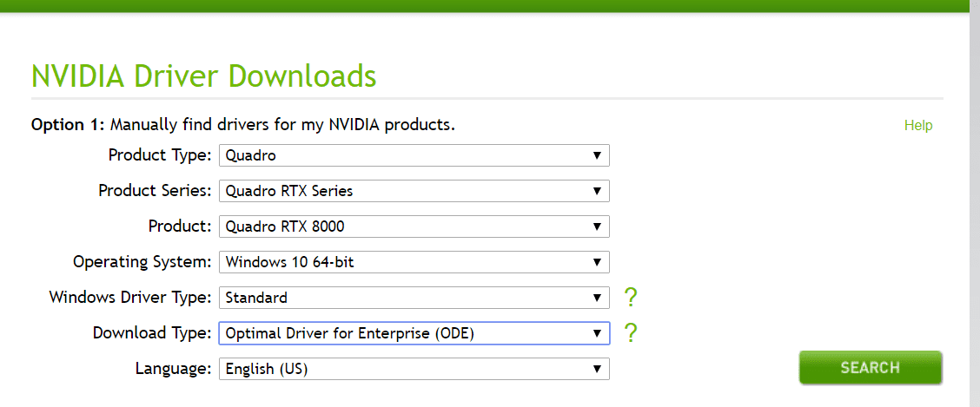Click the question mark beside Download Type
This screenshot has height=407, width=980.
[x=631, y=332]
